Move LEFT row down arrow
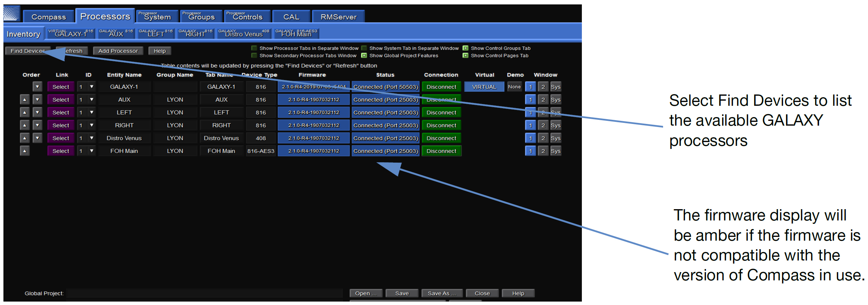Viewport: 868px width, 305px height. (37, 112)
